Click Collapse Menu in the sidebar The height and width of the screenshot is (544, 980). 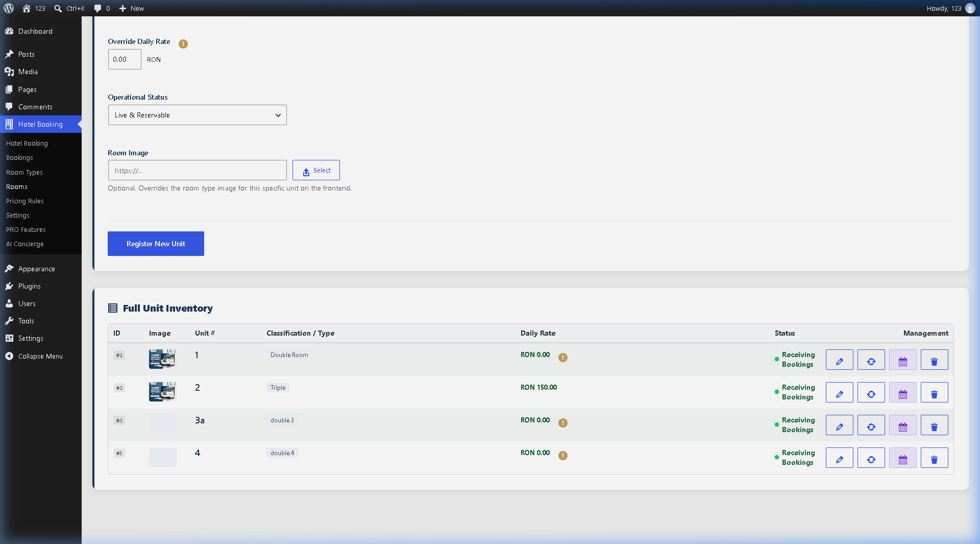pyautogui.click(x=41, y=356)
